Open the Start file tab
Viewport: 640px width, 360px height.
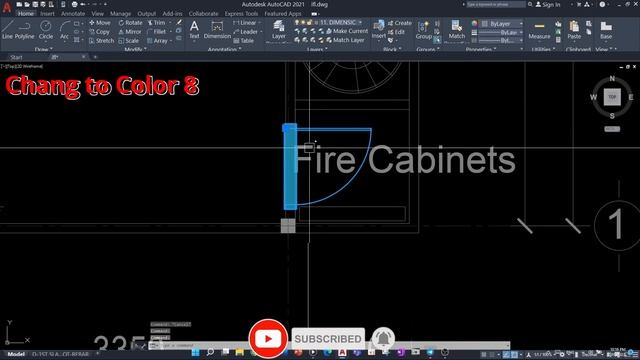16,57
